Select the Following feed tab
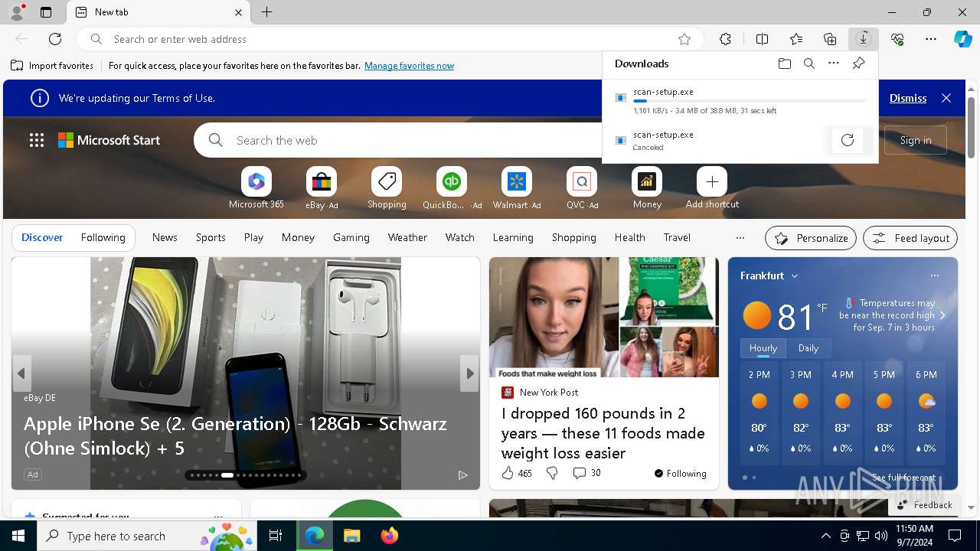 click(x=103, y=238)
